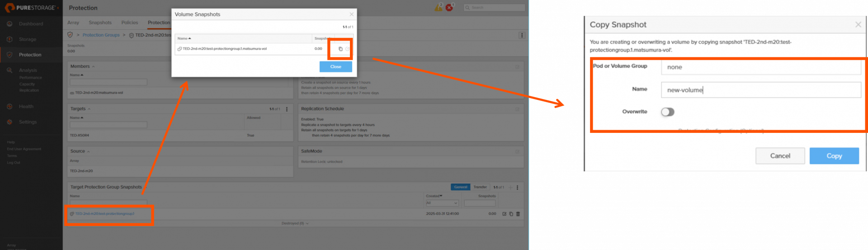Viewport: 868px width, 250px height.
Task: Collapse the Members panel
Action: (93, 66)
